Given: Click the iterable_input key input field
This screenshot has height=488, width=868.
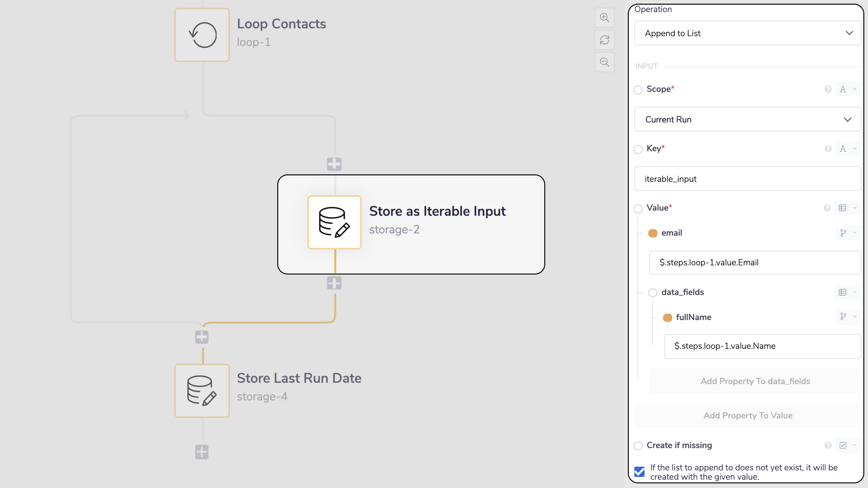Looking at the screenshot, I should 747,179.
